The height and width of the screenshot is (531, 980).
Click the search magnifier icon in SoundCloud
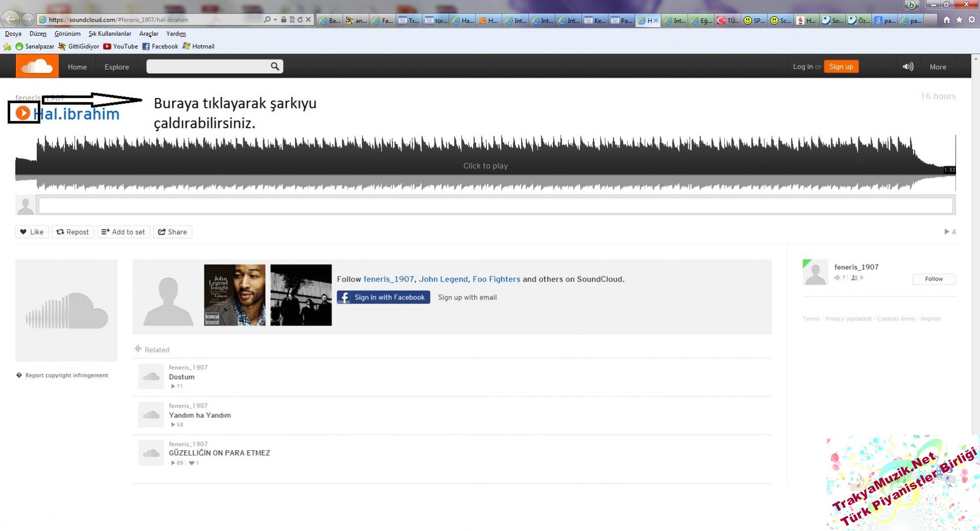tap(275, 66)
